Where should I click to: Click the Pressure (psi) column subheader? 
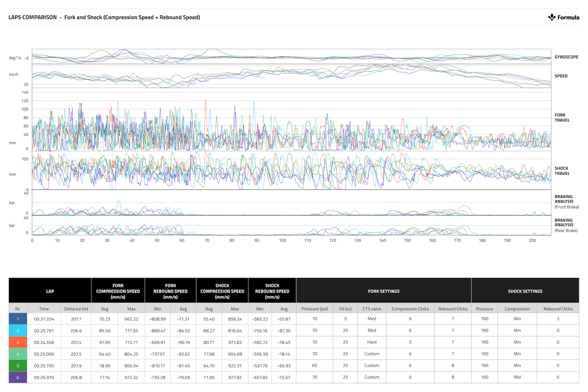point(315,309)
